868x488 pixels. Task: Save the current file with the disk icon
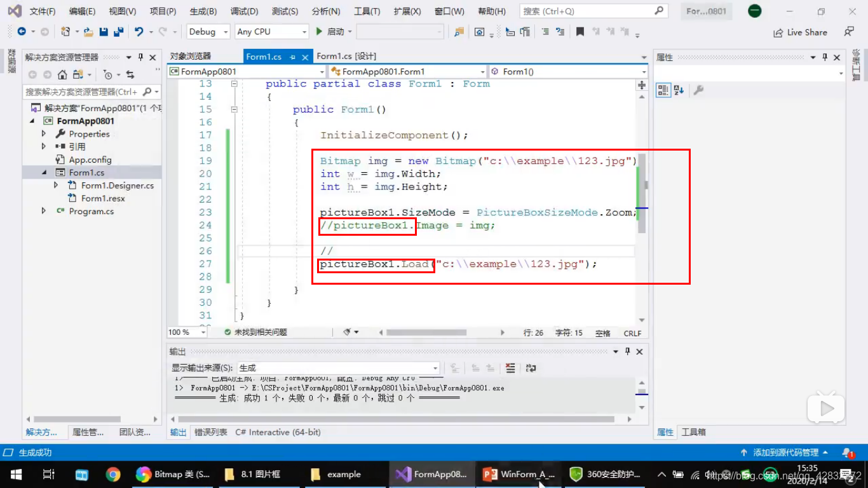104,32
